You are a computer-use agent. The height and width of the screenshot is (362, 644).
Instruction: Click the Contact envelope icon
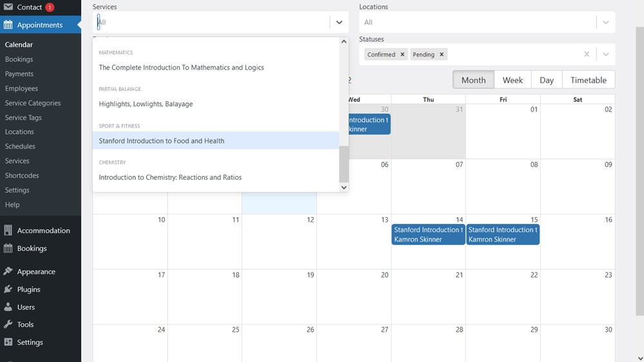click(8, 7)
